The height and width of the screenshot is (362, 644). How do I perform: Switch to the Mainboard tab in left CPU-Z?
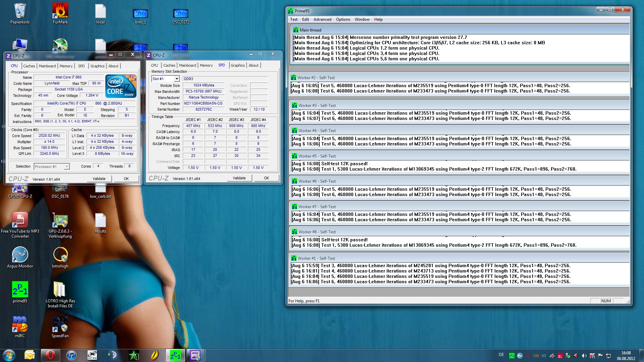point(47,66)
